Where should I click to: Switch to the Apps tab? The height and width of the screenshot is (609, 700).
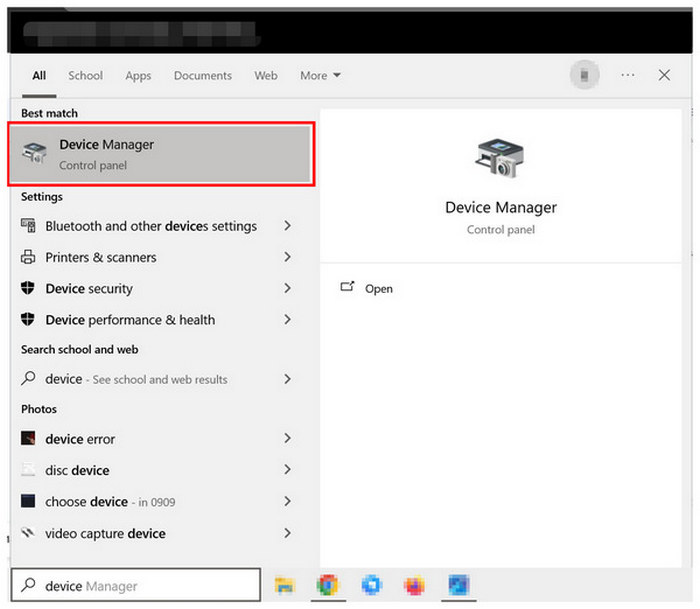pos(138,76)
